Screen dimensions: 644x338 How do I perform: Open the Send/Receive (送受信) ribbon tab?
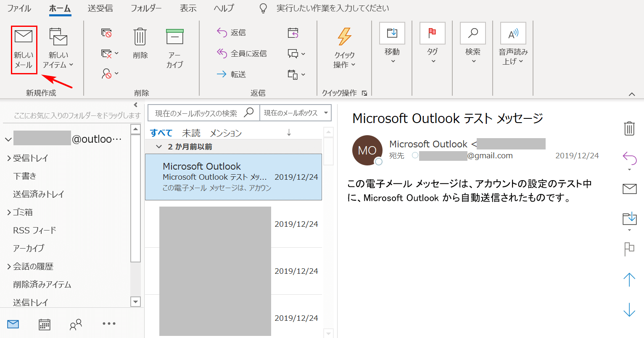[x=100, y=8]
